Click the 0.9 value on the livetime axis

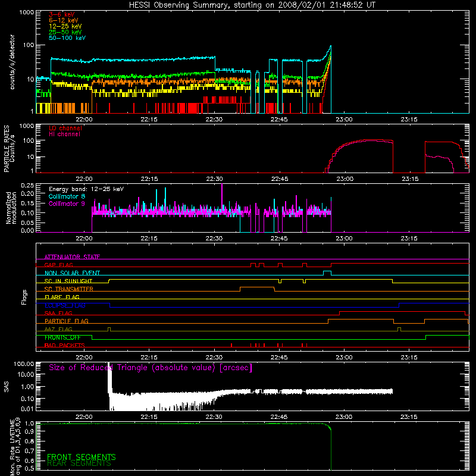tap(29, 431)
